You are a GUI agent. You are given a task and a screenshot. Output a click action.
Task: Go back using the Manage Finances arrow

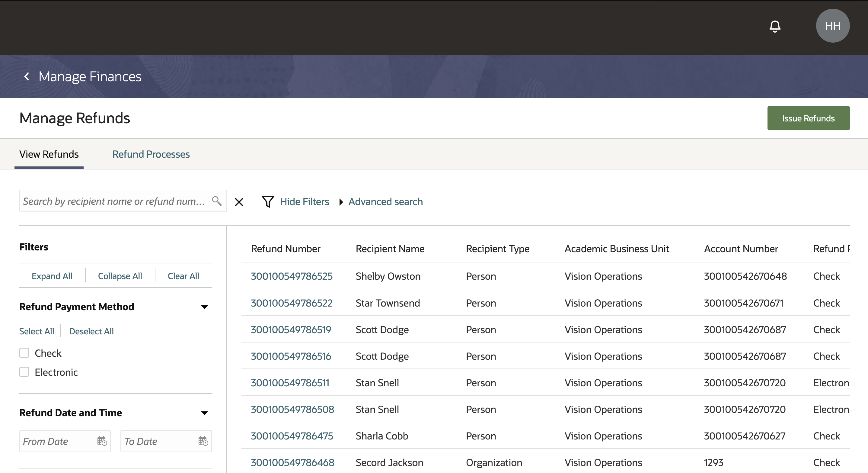(x=27, y=76)
